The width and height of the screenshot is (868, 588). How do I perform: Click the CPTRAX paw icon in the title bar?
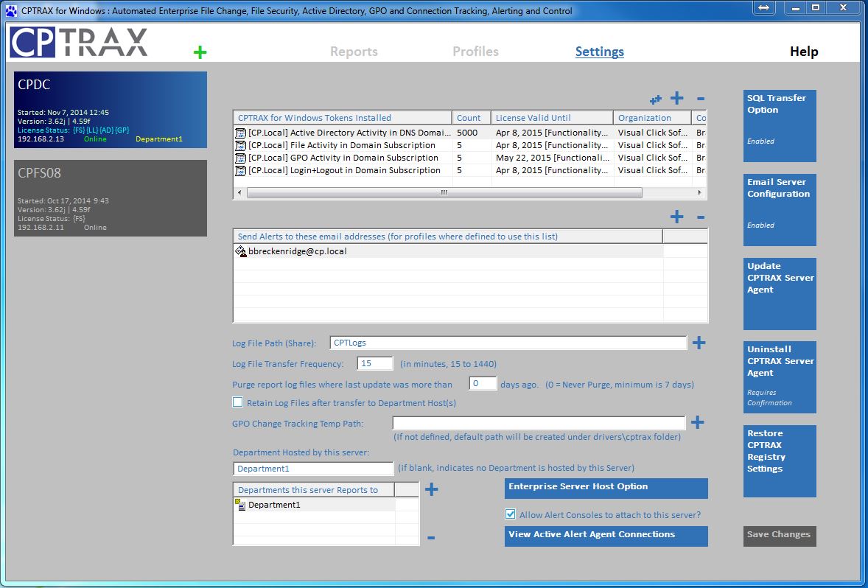click(x=10, y=10)
